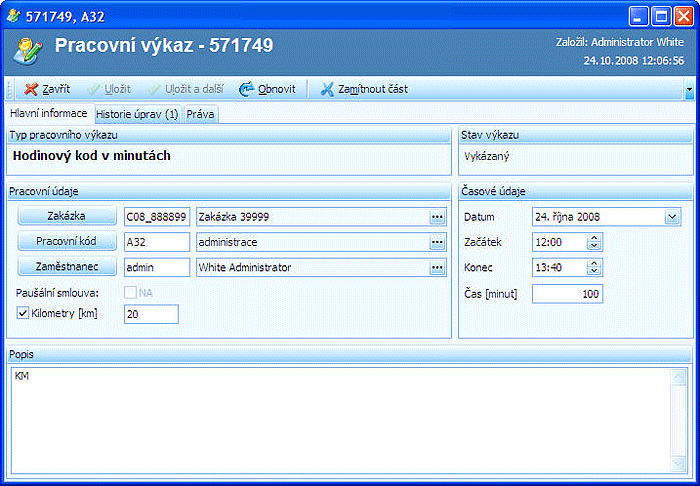Toggle the Kilometry [km] checkbox
Image resolution: width=700 pixels, height=486 pixels.
[x=24, y=314]
